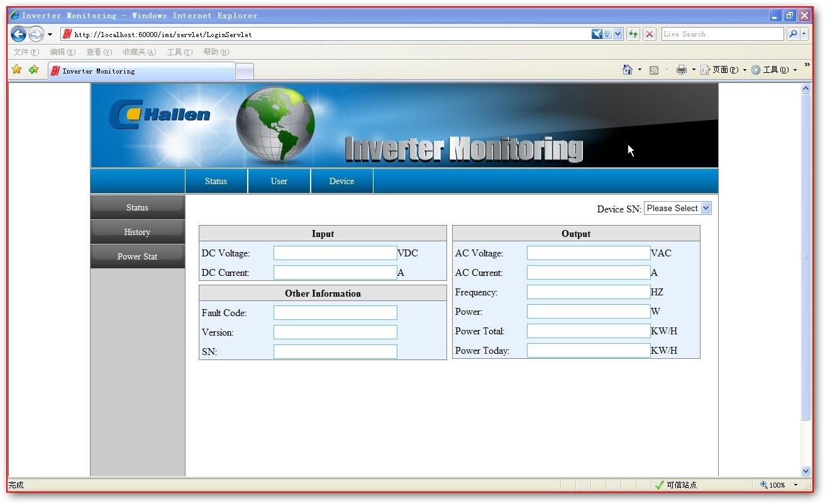Click the Power Stat sidebar button
The height and width of the screenshot is (504, 825).
click(137, 256)
